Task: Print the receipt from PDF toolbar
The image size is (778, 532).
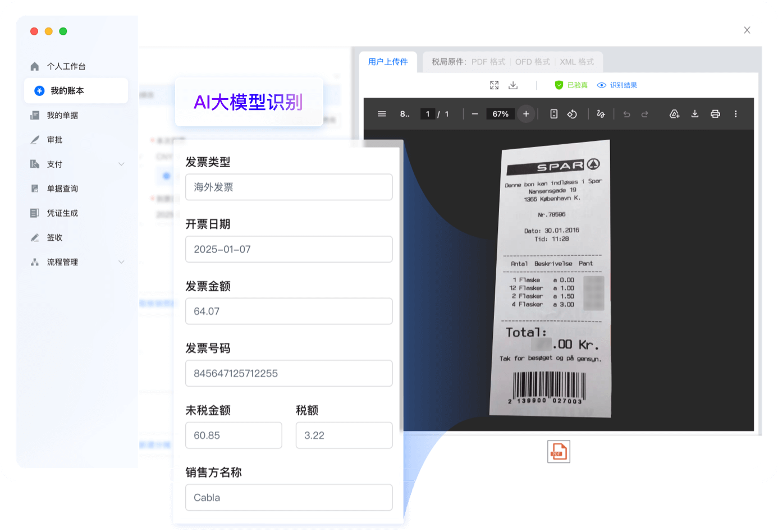Action: [715, 114]
